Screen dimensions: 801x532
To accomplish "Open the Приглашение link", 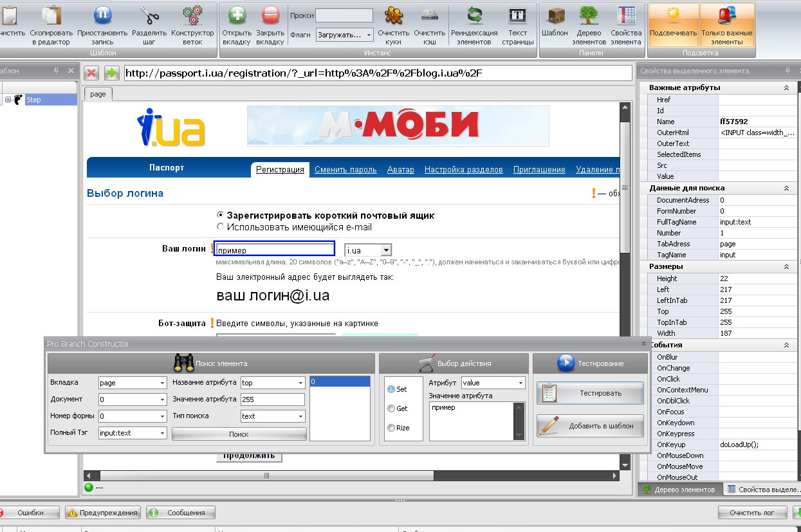I will coord(539,170).
